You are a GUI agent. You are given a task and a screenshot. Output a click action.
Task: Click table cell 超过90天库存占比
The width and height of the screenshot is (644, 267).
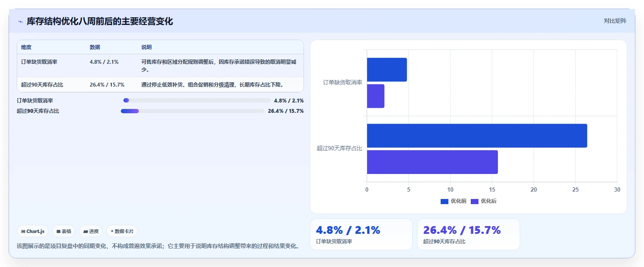pyautogui.click(x=42, y=85)
